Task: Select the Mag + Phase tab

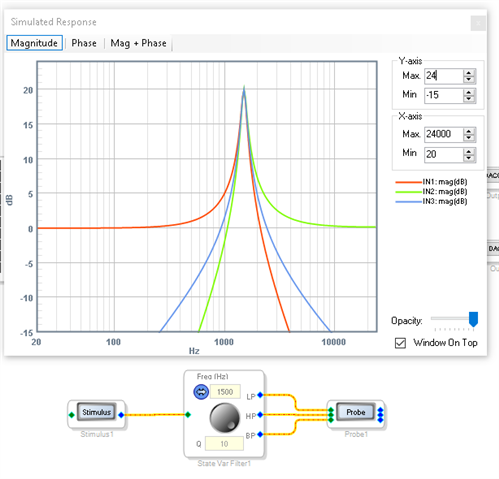Action: pos(138,43)
